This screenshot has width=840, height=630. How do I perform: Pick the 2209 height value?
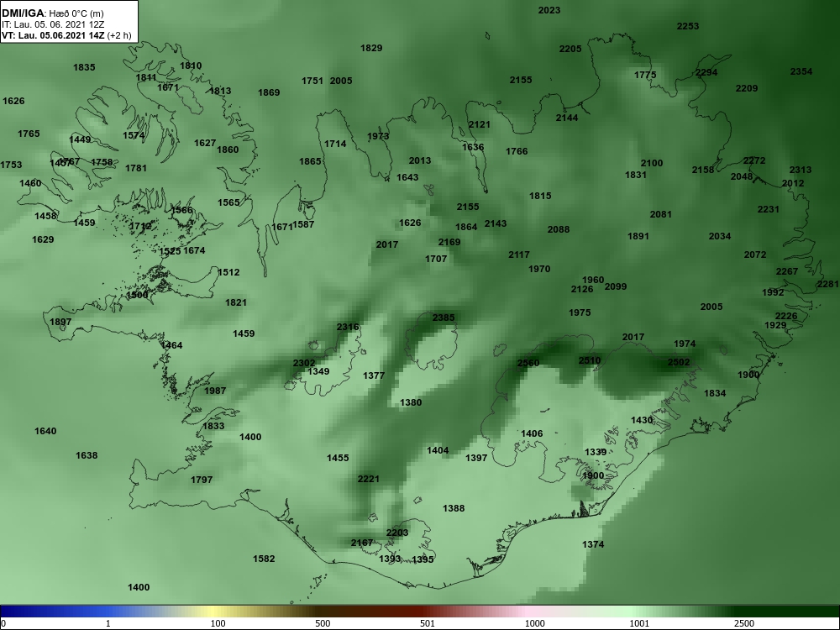(746, 88)
